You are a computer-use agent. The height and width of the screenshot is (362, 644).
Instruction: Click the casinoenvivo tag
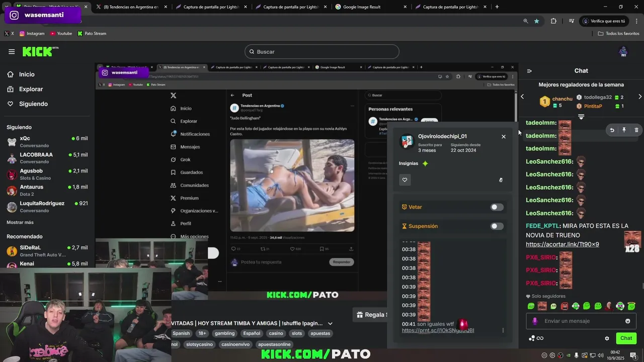(235, 344)
